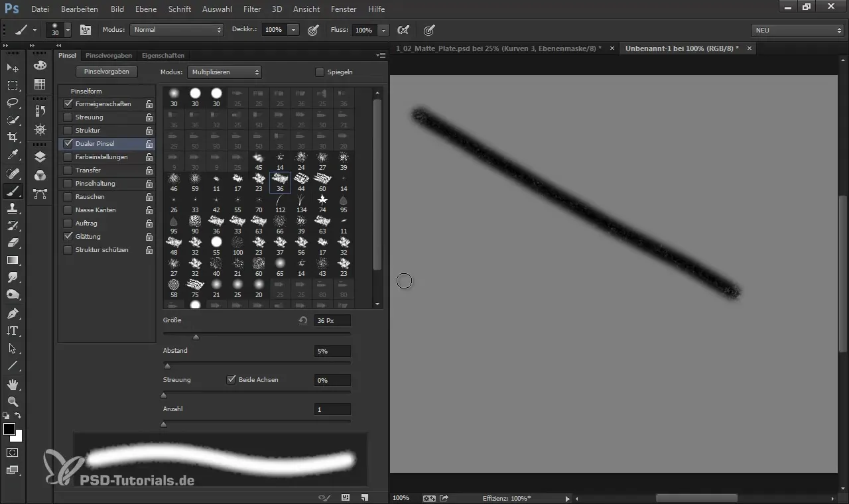This screenshot has width=849, height=504.
Task: Select the Healing Brush tool
Action: tap(13, 174)
